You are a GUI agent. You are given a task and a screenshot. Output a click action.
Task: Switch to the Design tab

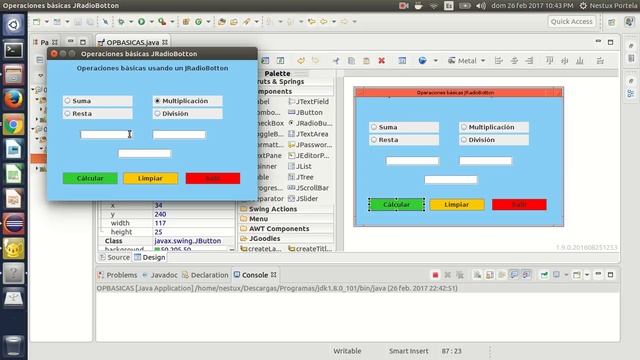pyautogui.click(x=150, y=258)
